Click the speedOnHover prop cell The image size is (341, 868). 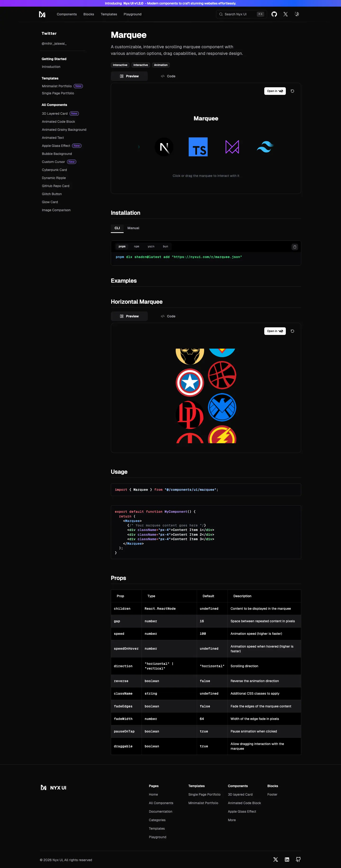click(126, 649)
